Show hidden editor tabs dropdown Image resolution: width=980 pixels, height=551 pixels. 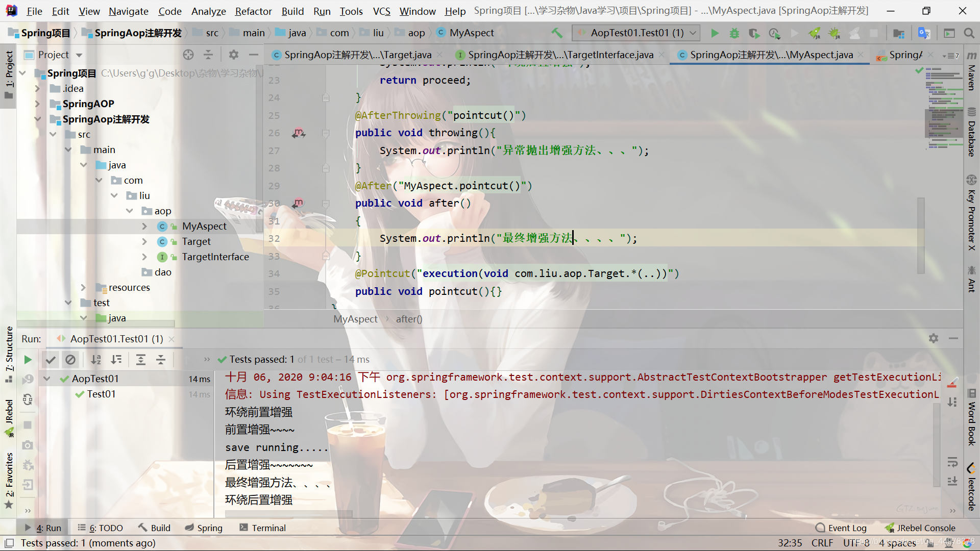(x=950, y=56)
